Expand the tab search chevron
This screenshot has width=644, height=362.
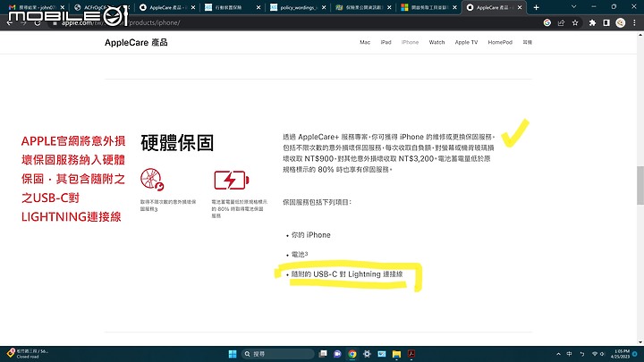pyautogui.click(x=573, y=7)
